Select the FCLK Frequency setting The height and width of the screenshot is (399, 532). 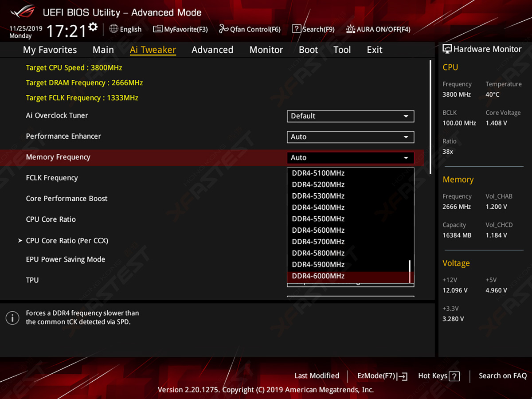52,178
